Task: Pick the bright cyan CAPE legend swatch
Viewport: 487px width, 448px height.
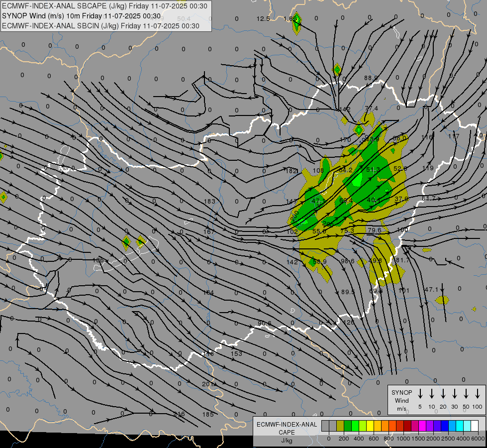Action: point(459,426)
